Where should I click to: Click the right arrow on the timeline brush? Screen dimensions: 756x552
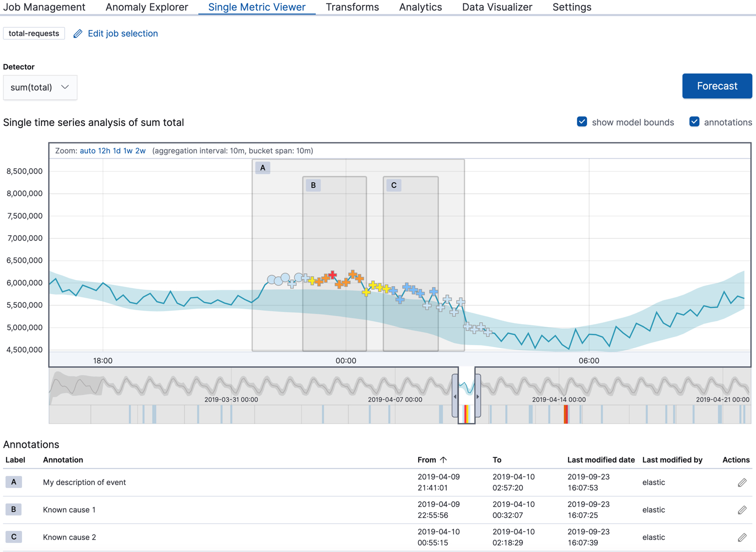click(x=478, y=396)
